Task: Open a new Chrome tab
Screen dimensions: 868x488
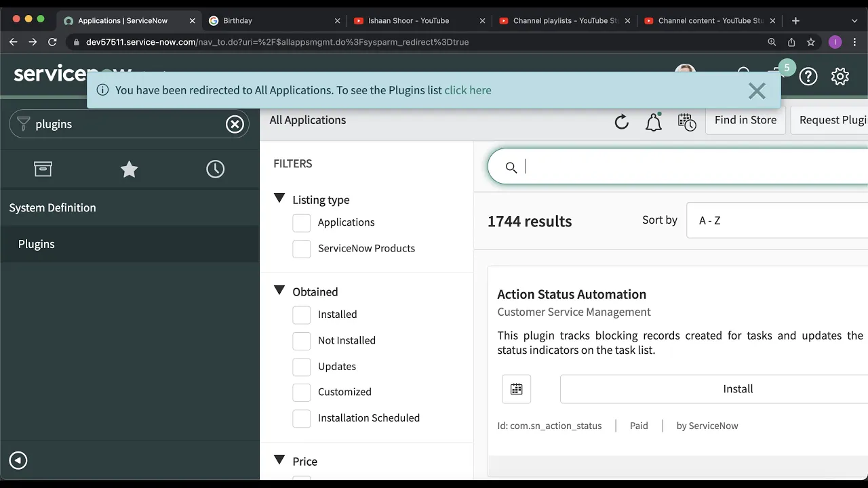Action: pyautogui.click(x=795, y=20)
